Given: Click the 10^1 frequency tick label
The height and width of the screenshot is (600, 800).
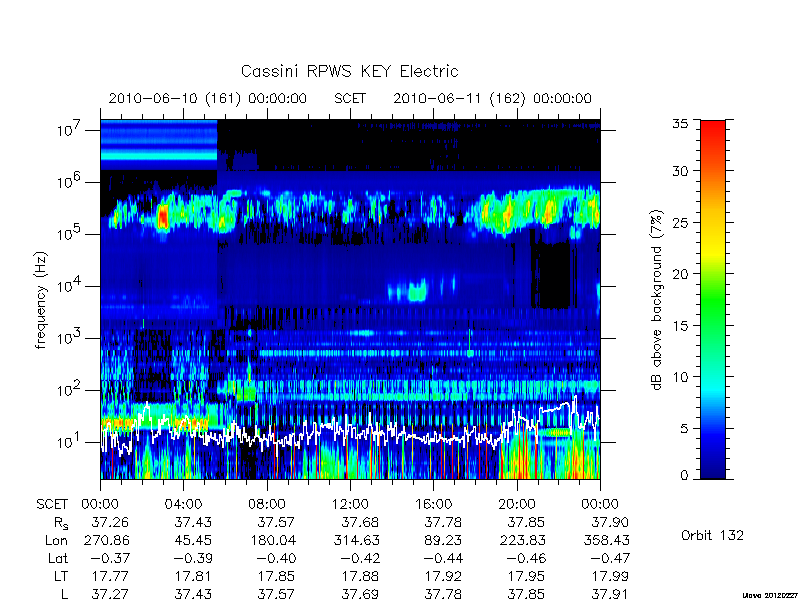Looking at the screenshot, I should 68,441.
